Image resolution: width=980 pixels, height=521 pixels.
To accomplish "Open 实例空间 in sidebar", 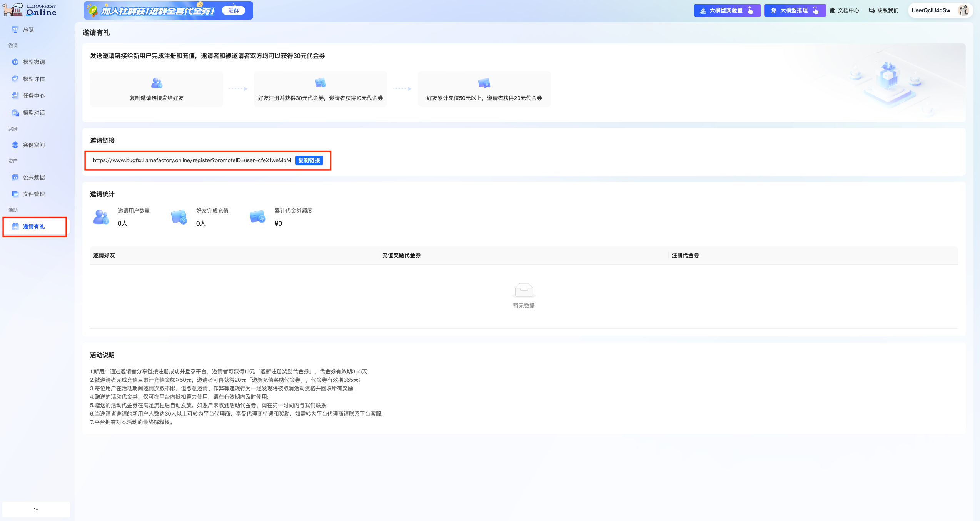I will tap(33, 145).
